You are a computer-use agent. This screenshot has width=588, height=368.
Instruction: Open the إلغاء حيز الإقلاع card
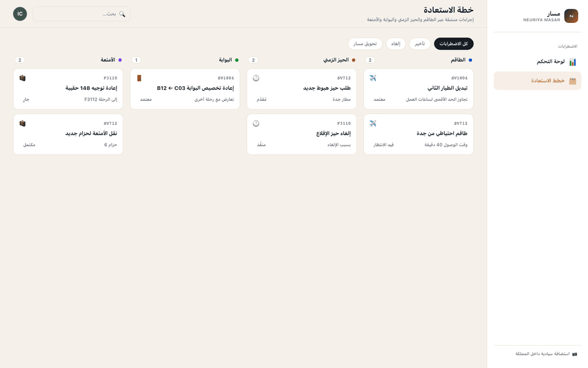302,135
